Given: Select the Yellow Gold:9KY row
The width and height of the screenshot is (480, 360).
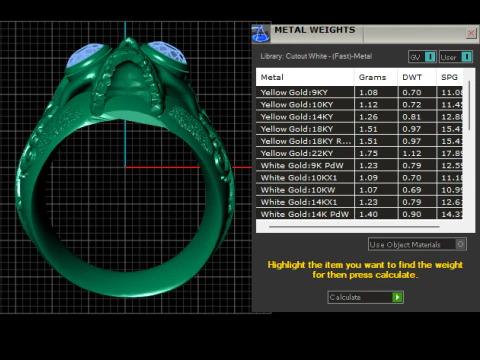Looking at the screenshot, I should coord(359,92).
